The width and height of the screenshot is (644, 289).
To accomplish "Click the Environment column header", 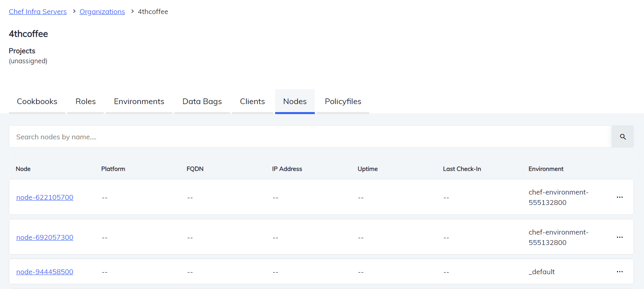I will pyautogui.click(x=545, y=169).
